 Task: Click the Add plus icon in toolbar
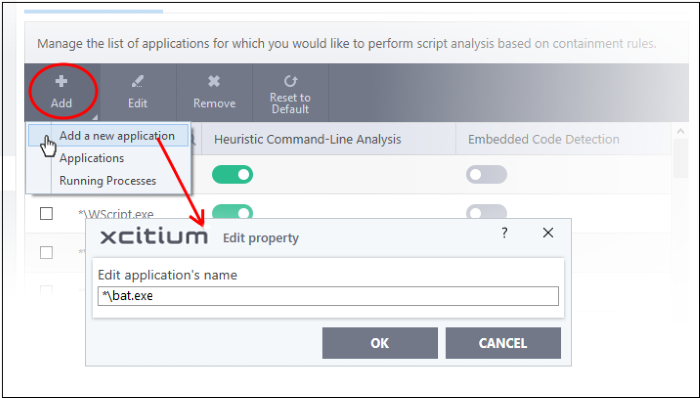coord(61,82)
